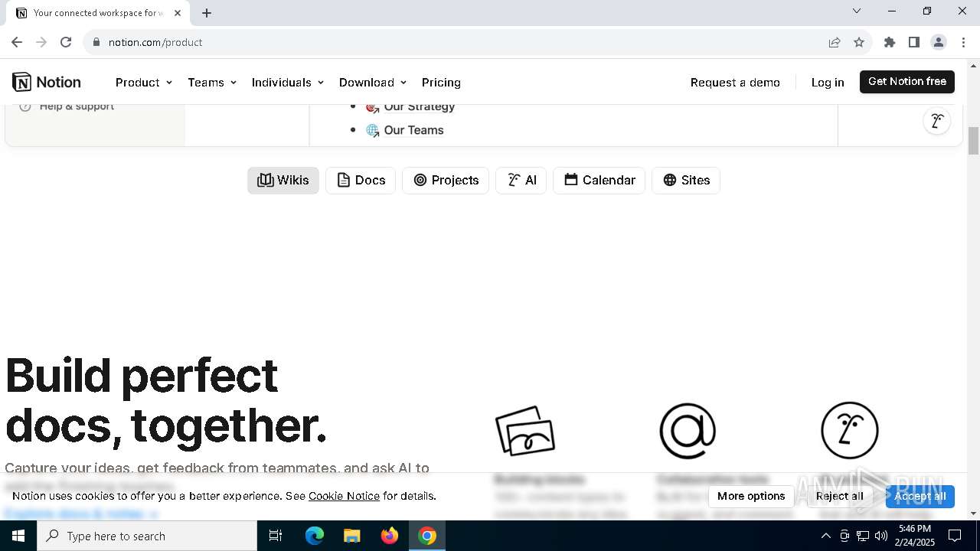The width and height of the screenshot is (980, 551).
Task: Click the Notion logo
Action: [47, 82]
